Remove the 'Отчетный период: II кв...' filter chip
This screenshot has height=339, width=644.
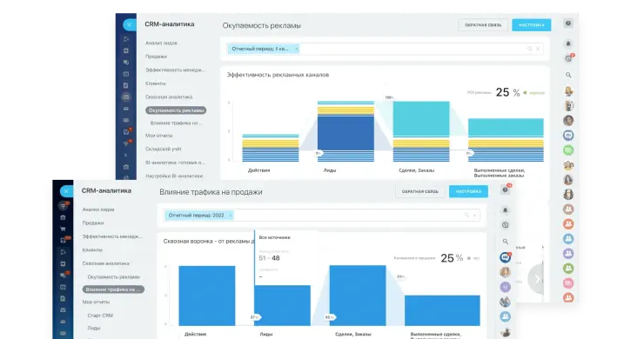(x=297, y=49)
